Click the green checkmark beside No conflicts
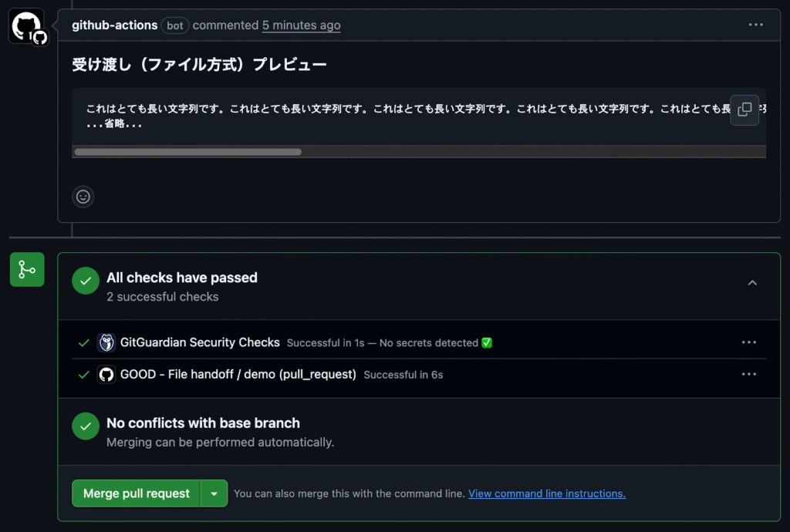The image size is (790, 532). pyautogui.click(x=86, y=426)
